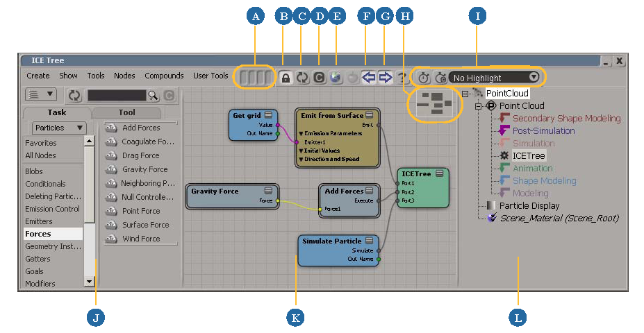This screenshot has width=644, height=333.
Task: Collapse the Get grid node
Action: pyautogui.click(x=269, y=114)
